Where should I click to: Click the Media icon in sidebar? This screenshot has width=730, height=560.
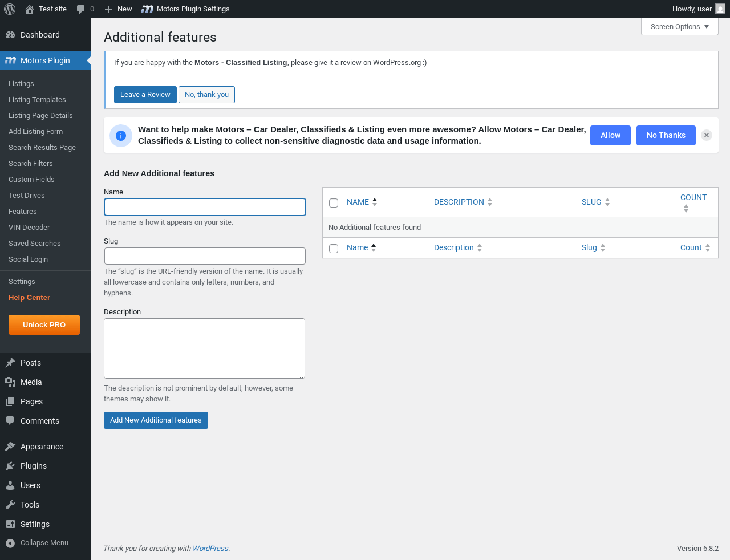click(10, 382)
